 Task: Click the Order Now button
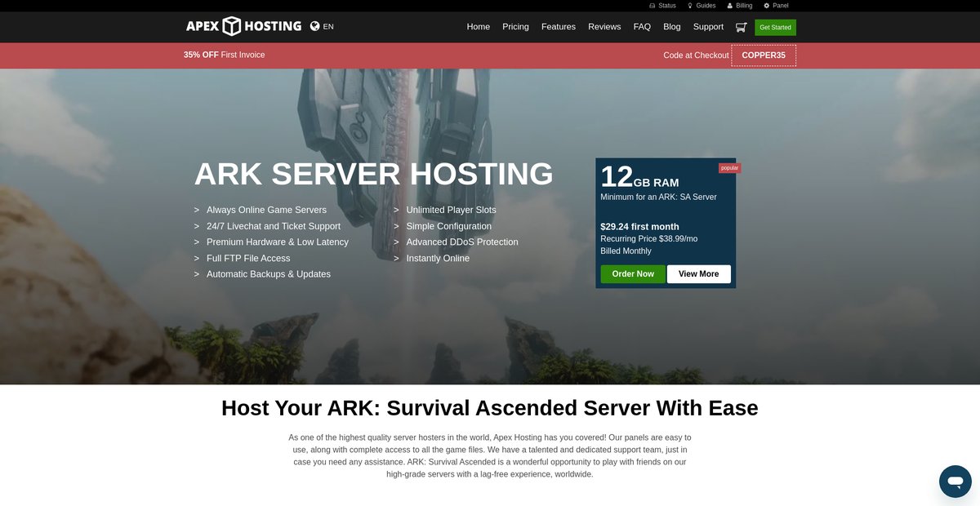click(633, 274)
